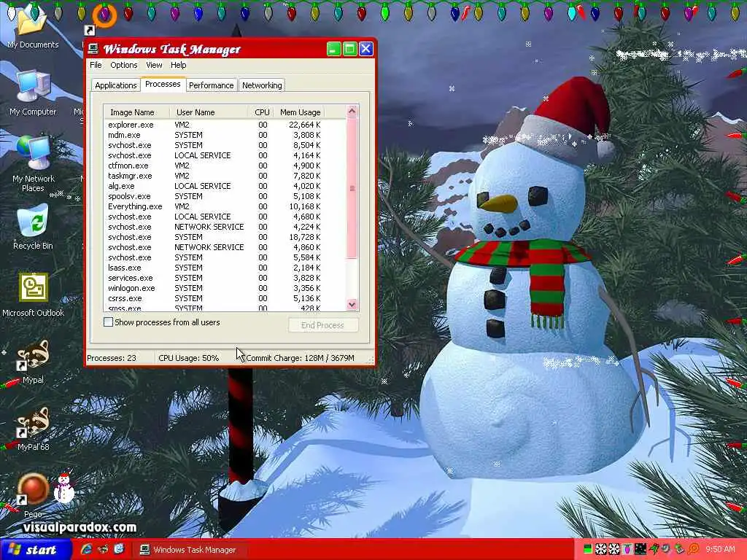Click the black starry snow tray icon
747x560 pixels.
[x=640, y=549]
